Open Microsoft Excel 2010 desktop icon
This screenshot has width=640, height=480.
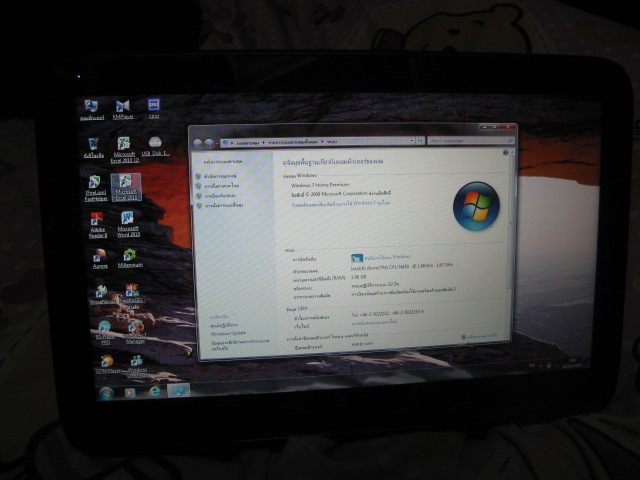124,147
